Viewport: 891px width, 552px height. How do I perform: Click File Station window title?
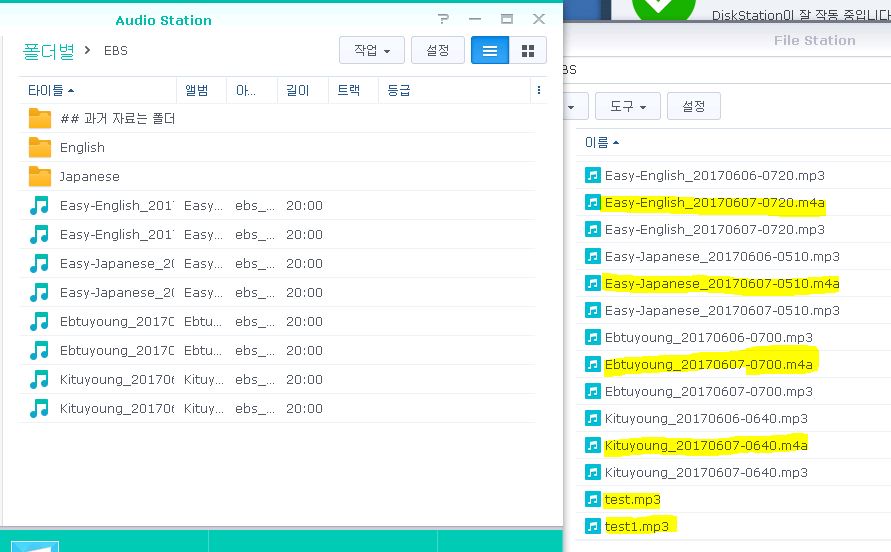click(x=814, y=40)
